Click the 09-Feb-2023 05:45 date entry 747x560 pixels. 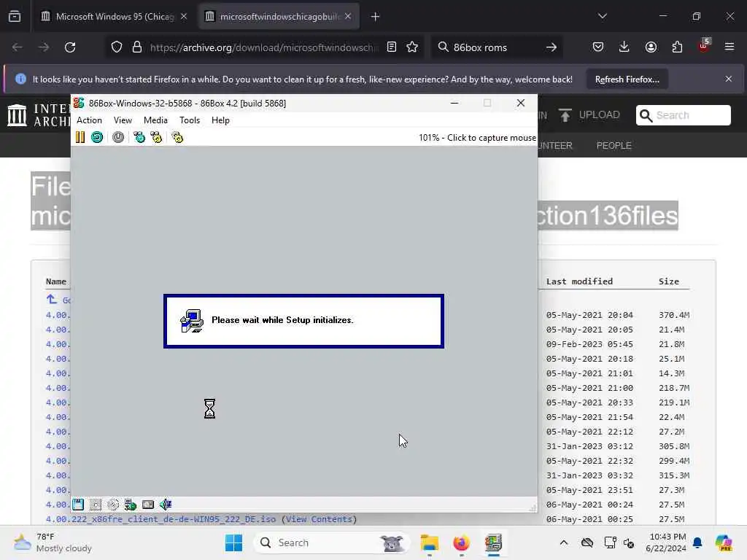pyautogui.click(x=589, y=344)
